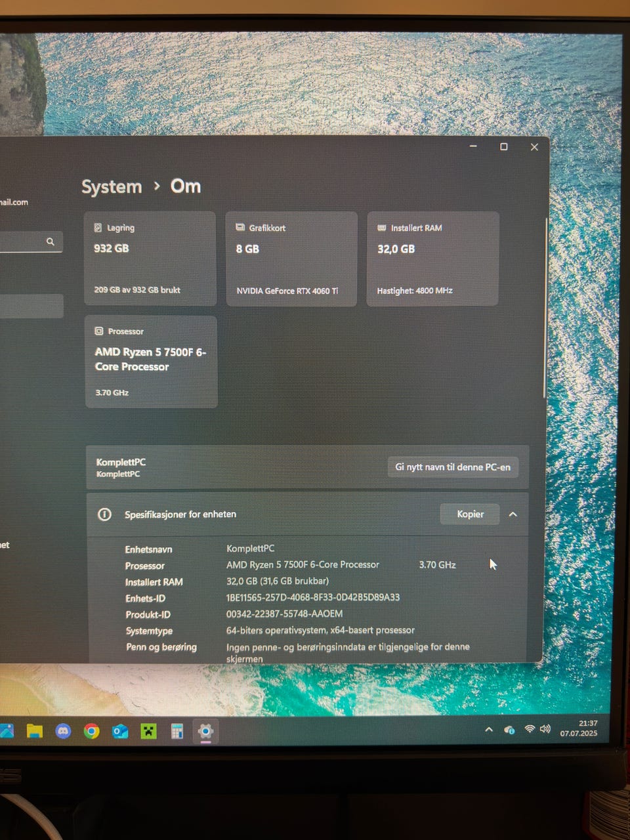630x840 pixels.
Task: Click the '32,0 GB (31,6 GB brukbar)' value
Action: [x=278, y=581]
